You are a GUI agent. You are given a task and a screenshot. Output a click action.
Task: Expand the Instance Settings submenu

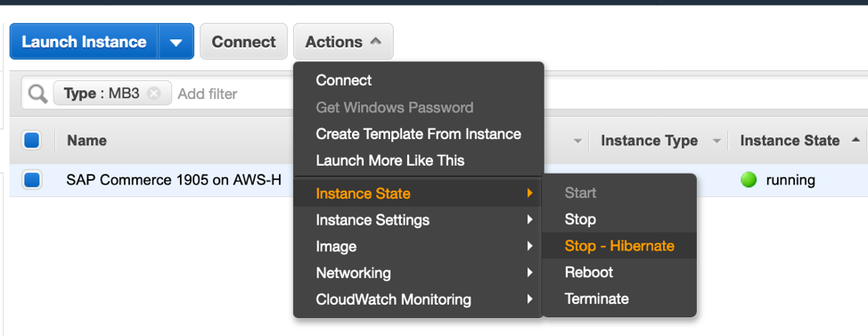click(x=419, y=220)
